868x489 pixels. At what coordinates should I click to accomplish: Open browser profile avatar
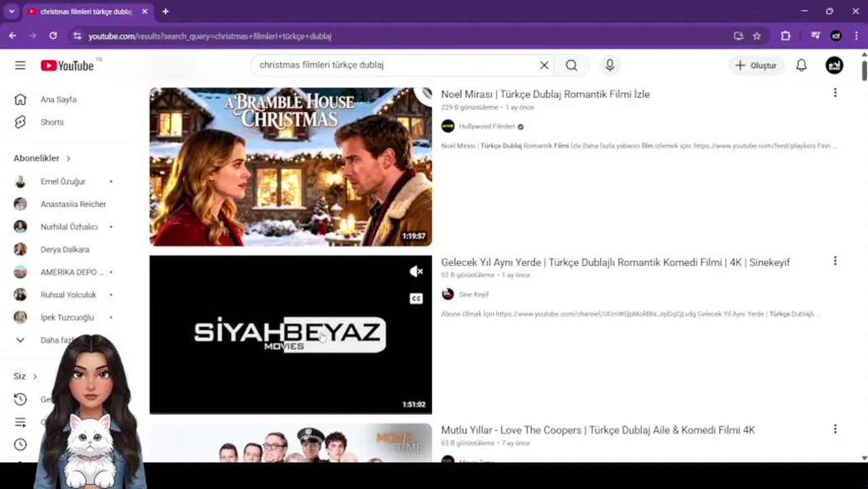coord(837,36)
